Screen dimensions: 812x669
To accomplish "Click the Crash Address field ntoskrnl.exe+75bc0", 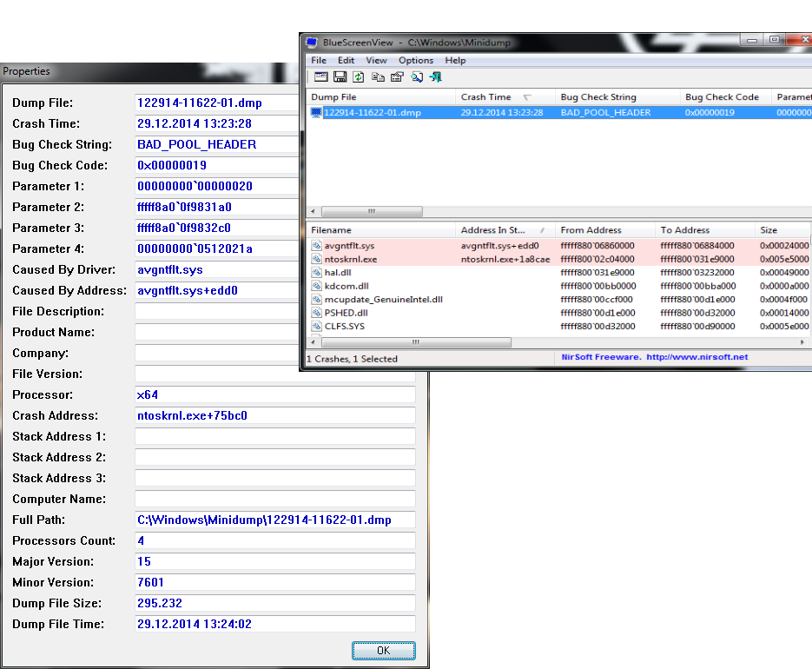I will (275, 415).
